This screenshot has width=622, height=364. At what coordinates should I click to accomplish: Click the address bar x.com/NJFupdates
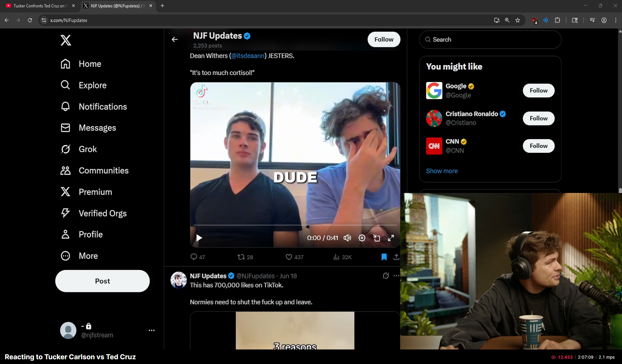(69, 20)
